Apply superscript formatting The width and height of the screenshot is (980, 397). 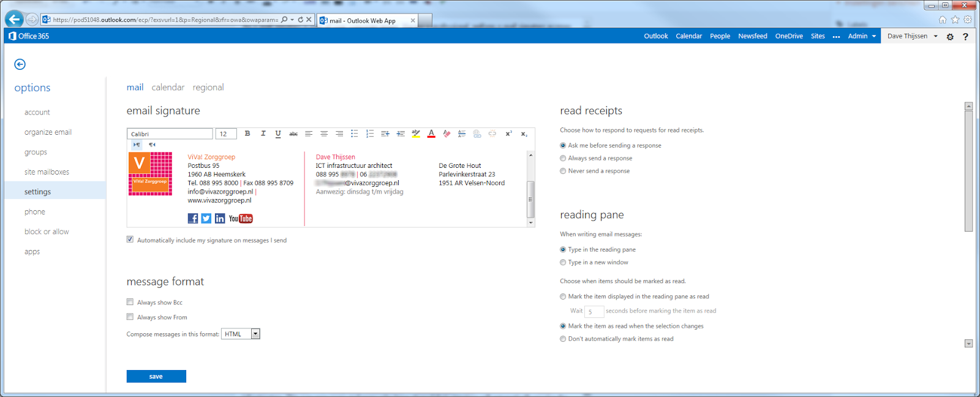pyautogui.click(x=508, y=134)
